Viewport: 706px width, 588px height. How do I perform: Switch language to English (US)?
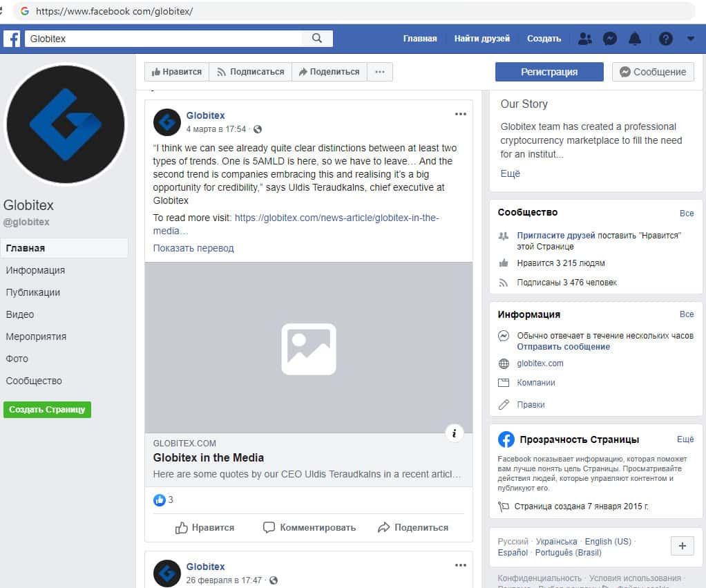608,541
